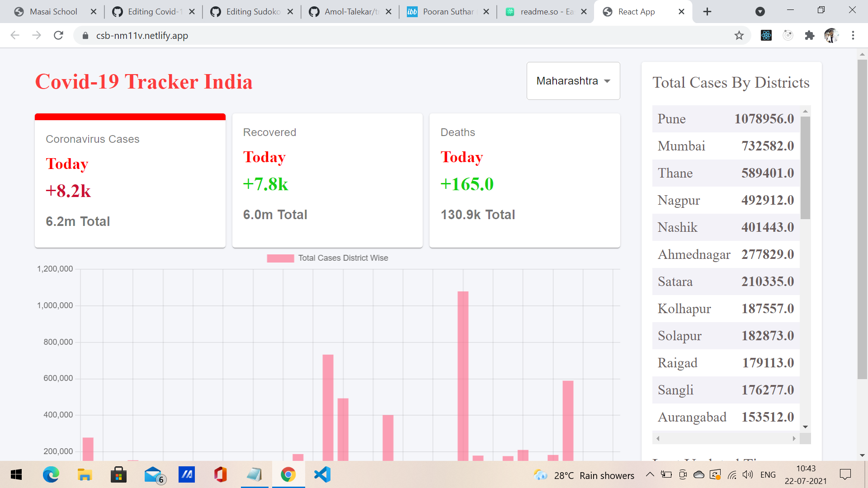
Task: Close the Masai School tab
Action: [94, 12]
